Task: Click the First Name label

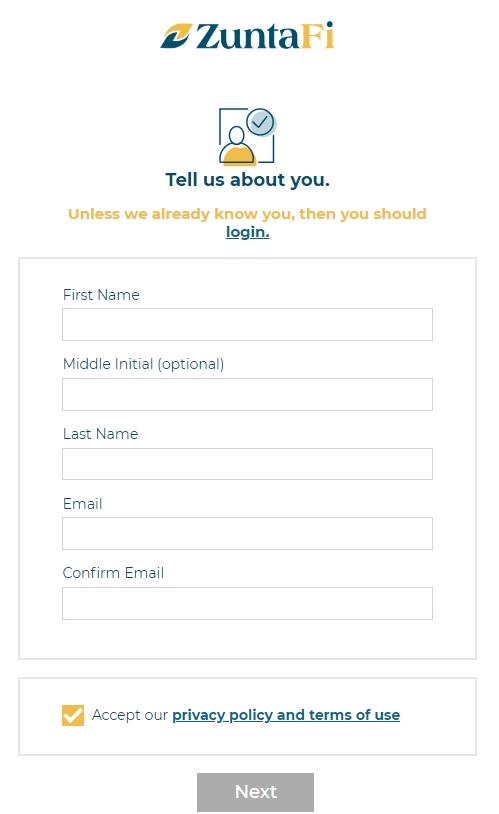Action: tap(101, 295)
